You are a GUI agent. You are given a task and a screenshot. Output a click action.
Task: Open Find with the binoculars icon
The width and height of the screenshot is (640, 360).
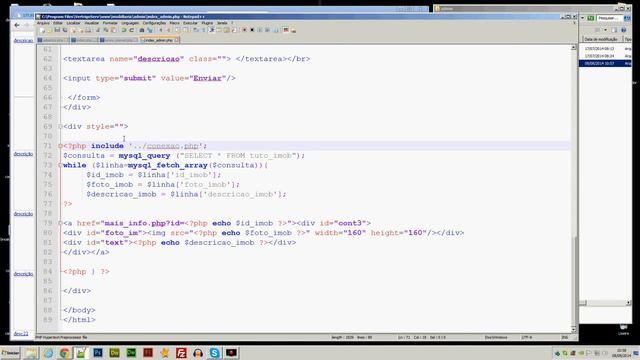click(x=142, y=30)
